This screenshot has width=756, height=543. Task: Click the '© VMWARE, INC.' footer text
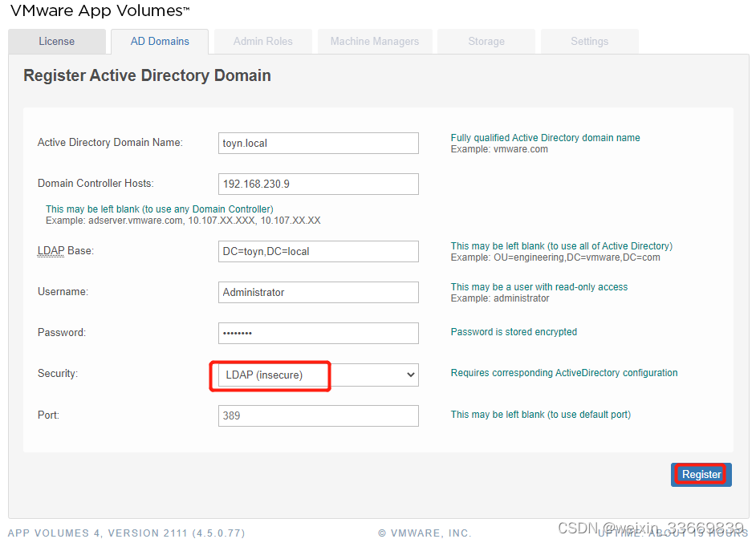[425, 533]
